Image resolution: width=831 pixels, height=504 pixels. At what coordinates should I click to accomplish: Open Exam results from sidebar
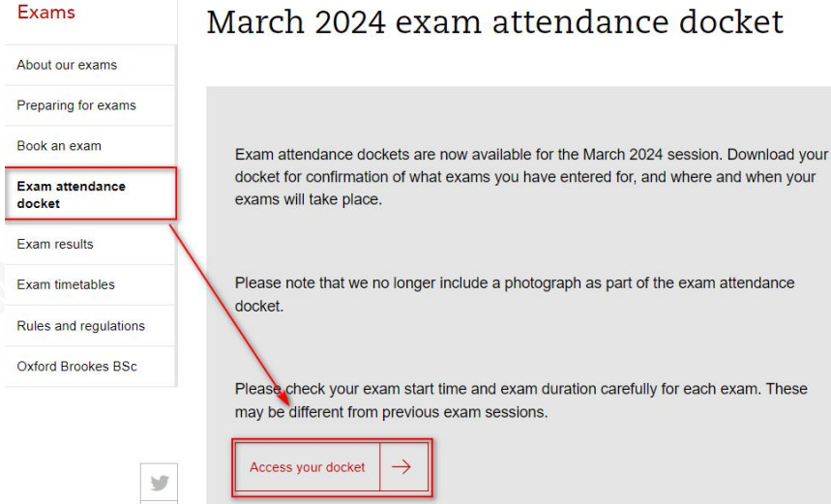pos(55,244)
